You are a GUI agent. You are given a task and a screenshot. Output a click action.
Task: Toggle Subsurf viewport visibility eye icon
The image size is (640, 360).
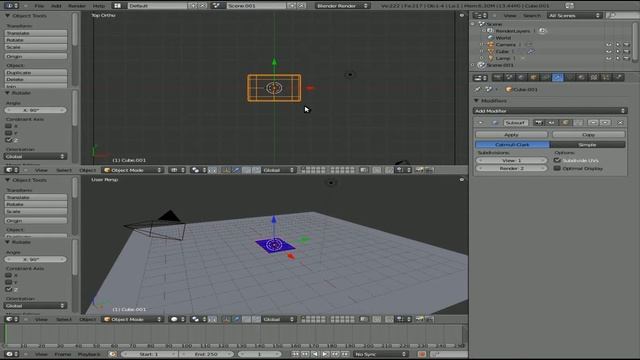(551, 122)
